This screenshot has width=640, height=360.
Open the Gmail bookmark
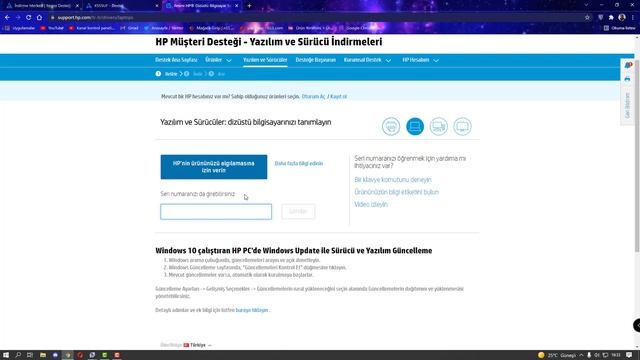pos(129,28)
